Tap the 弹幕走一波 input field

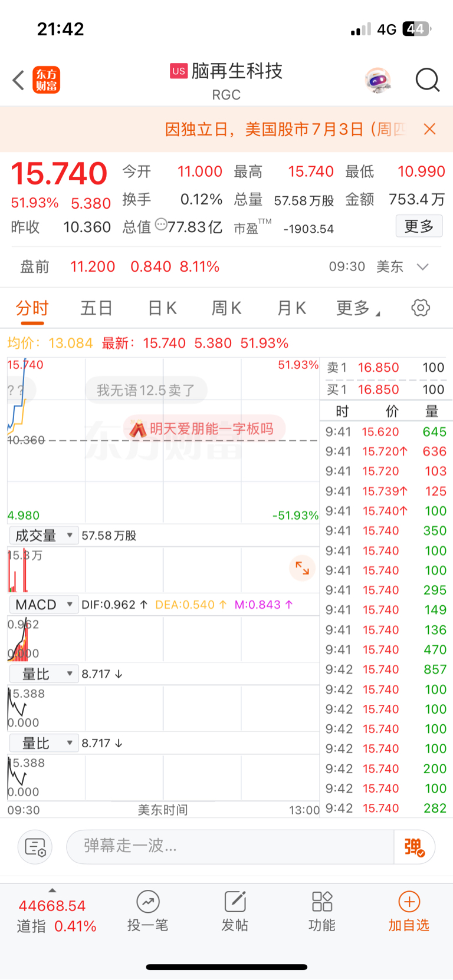(x=230, y=847)
